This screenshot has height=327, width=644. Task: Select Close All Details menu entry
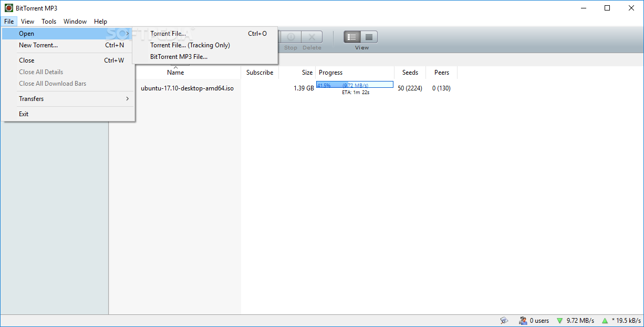[x=68, y=72]
